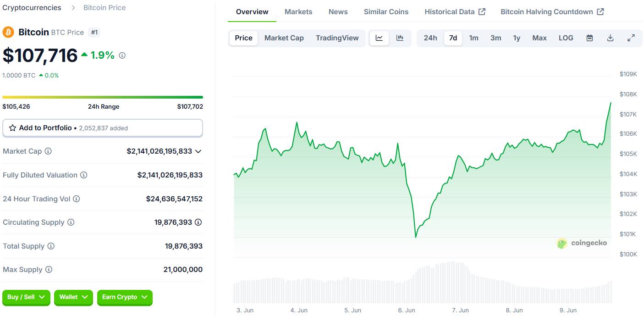The image size is (644, 316).
Task: Set chart range to 7d
Action: point(453,38)
